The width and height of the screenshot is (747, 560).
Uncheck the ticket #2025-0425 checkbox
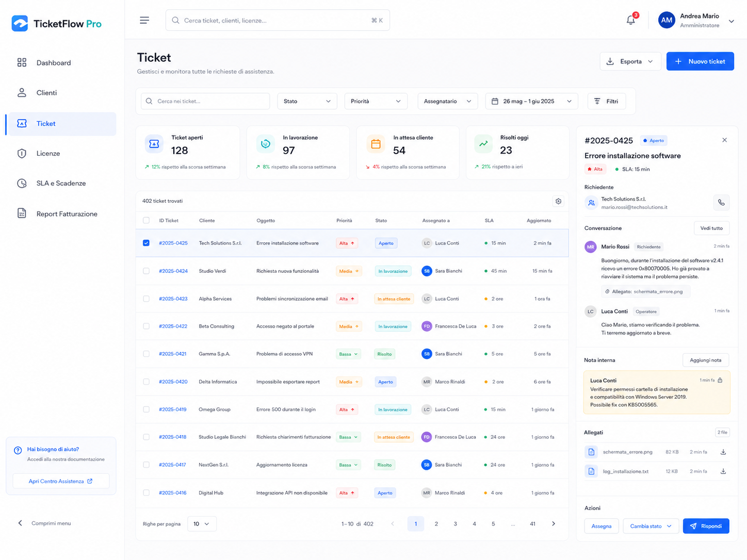coord(146,243)
